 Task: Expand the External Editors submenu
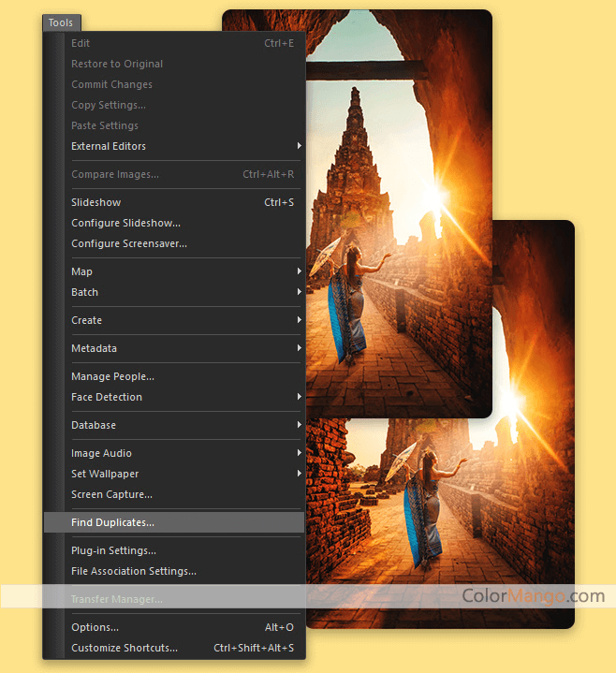[109, 146]
